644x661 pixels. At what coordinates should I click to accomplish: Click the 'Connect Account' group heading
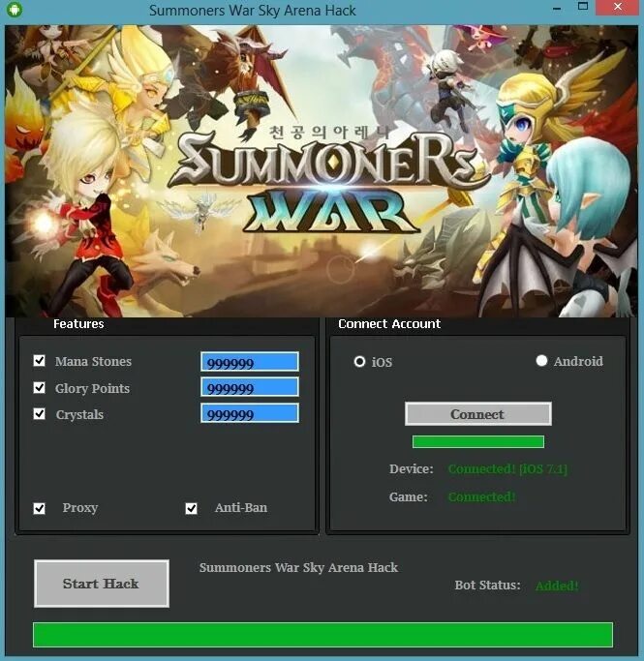389,324
